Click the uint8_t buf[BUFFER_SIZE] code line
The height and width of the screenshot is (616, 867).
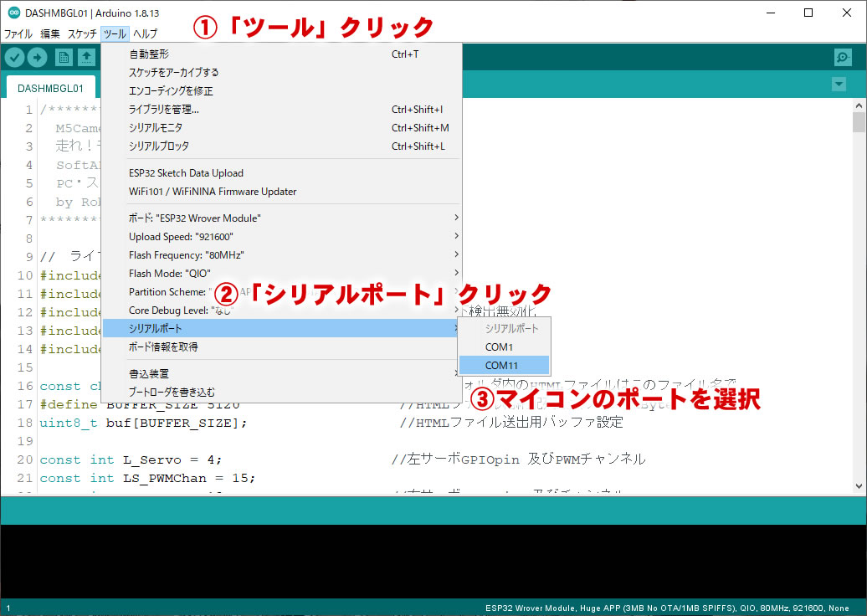(143, 423)
